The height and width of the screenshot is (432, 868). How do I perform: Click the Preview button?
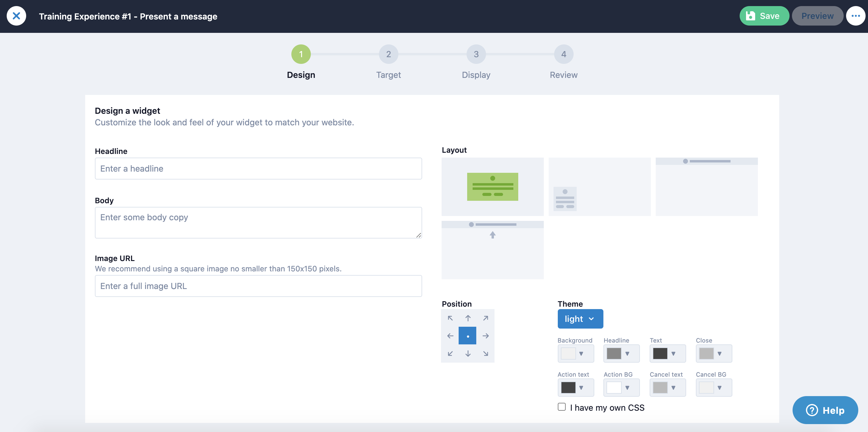(817, 16)
